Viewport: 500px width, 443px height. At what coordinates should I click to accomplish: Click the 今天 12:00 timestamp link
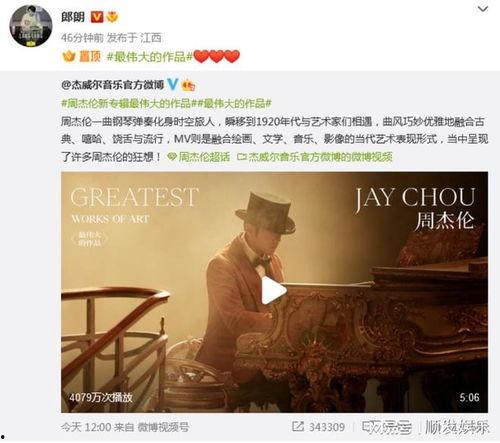pos(86,427)
